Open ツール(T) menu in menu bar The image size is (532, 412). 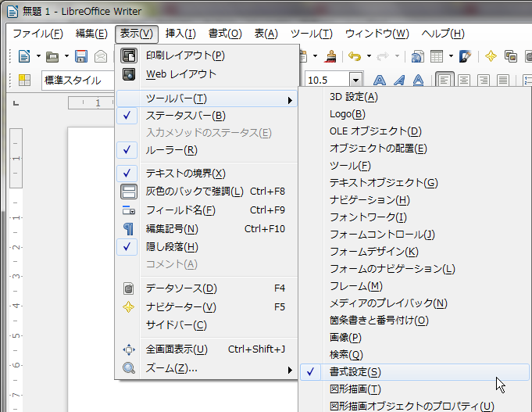click(311, 34)
